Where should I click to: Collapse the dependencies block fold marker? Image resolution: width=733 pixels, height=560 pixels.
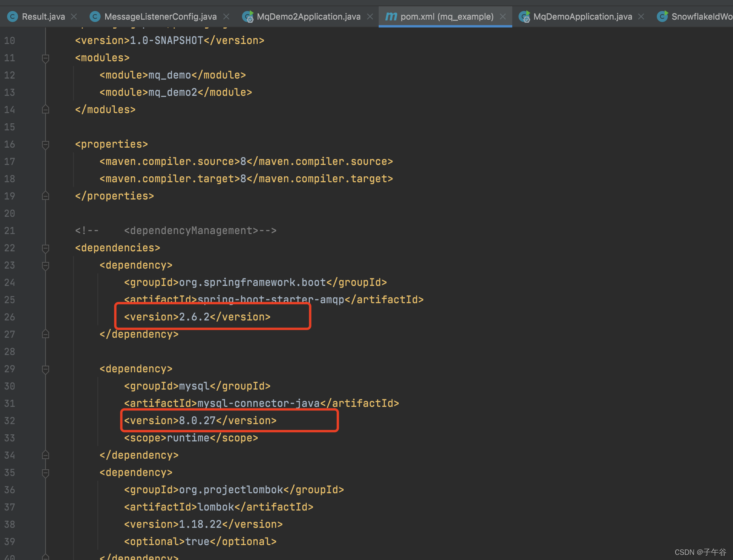[x=45, y=248]
